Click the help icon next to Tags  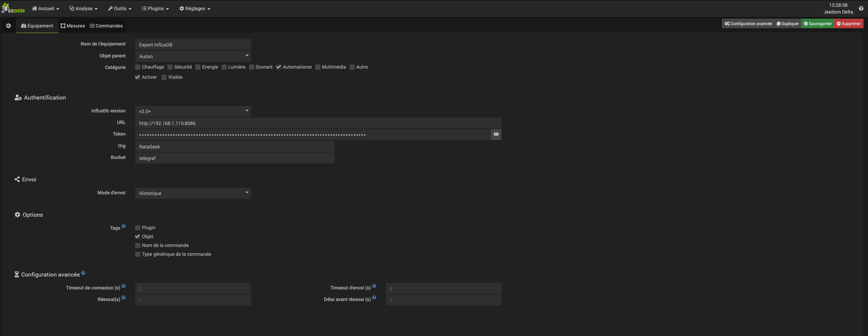[x=124, y=226]
